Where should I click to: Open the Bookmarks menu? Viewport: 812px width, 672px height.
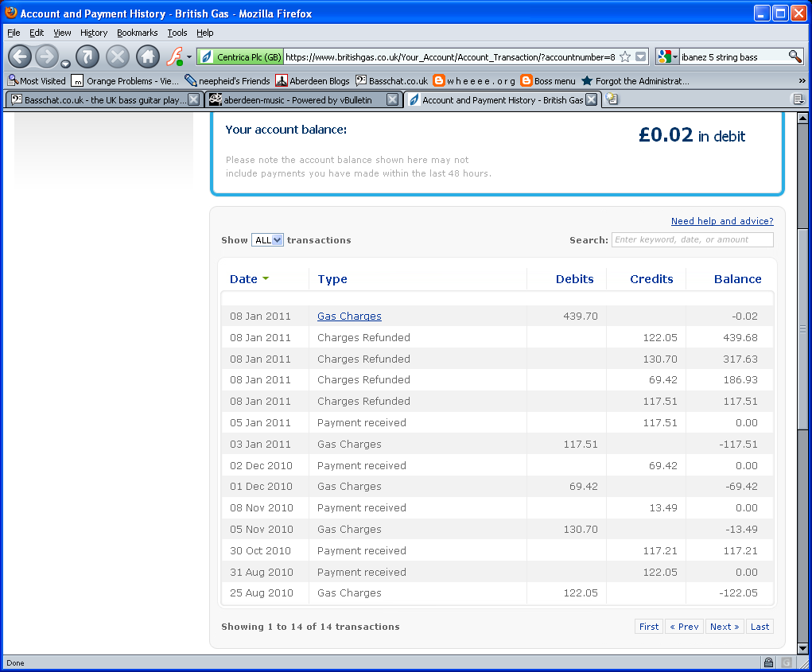pos(138,33)
